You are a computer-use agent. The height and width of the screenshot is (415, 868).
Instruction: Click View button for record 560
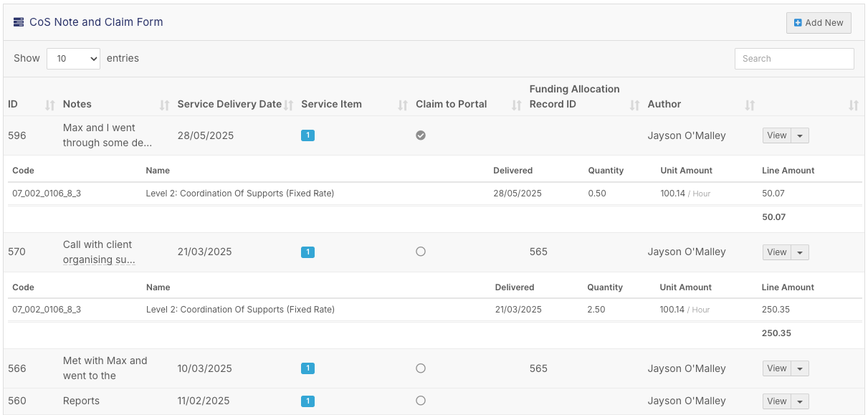[x=776, y=401]
